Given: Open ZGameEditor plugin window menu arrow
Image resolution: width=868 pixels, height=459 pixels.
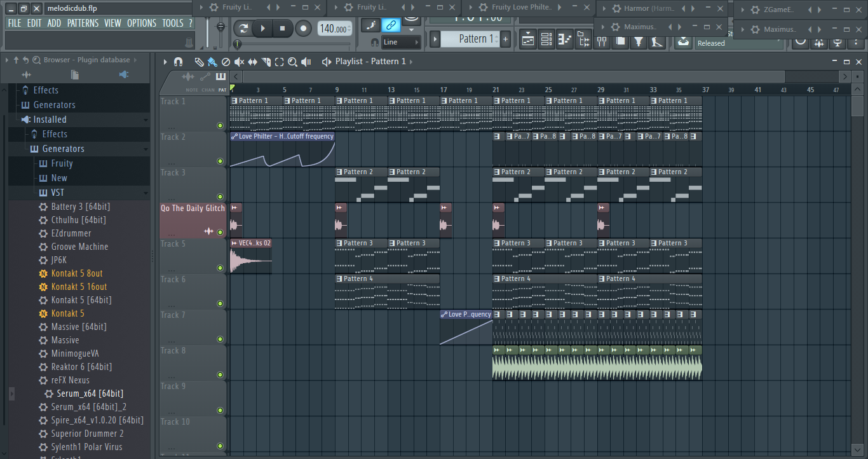Looking at the screenshot, I should 742,10.
